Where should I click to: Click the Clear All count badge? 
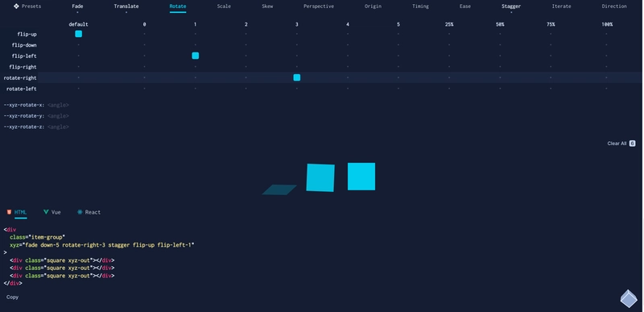(632, 144)
